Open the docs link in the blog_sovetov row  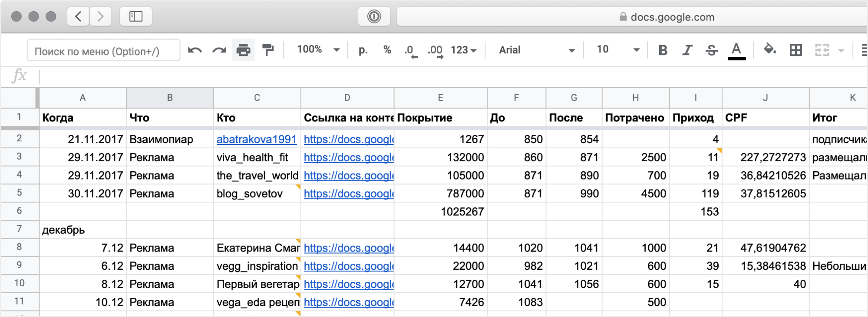pyautogui.click(x=349, y=194)
